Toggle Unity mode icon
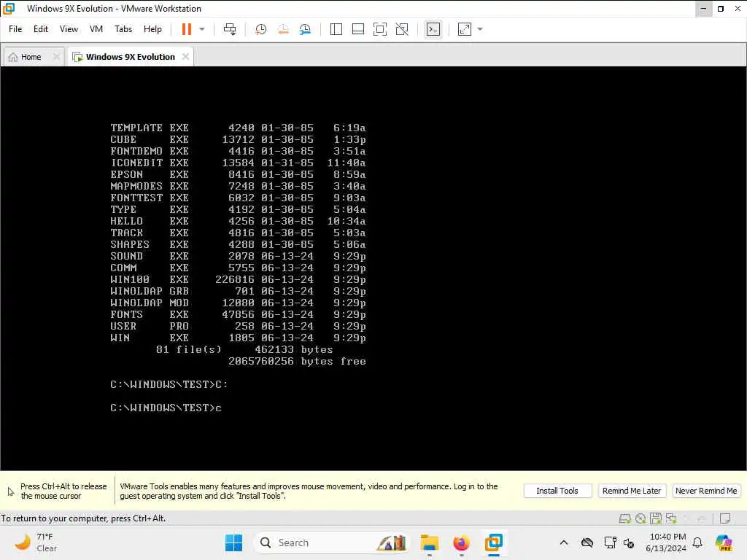The height and width of the screenshot is (560, 747). 402,29
